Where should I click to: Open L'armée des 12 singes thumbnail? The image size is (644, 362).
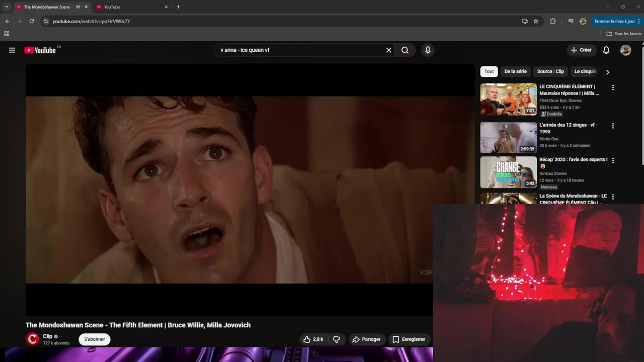(x=508, y=137)
